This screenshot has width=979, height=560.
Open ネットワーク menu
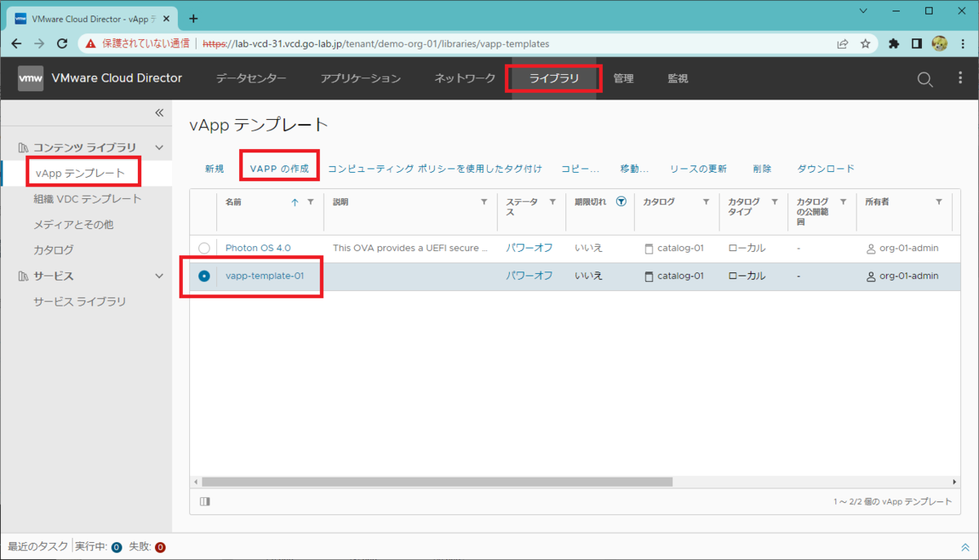pos(465,78)
